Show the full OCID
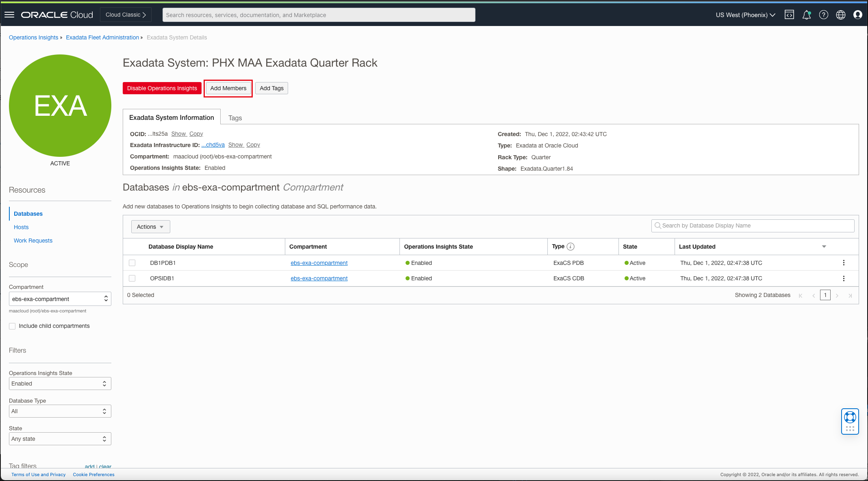This screenshot has width=868, height=481. click(x=178, y=134)
